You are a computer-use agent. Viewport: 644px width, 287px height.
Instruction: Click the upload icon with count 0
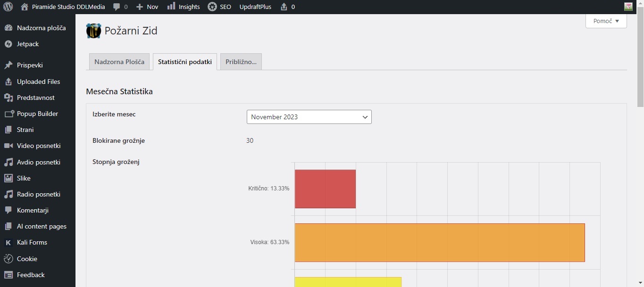click(x=284, y=7)
